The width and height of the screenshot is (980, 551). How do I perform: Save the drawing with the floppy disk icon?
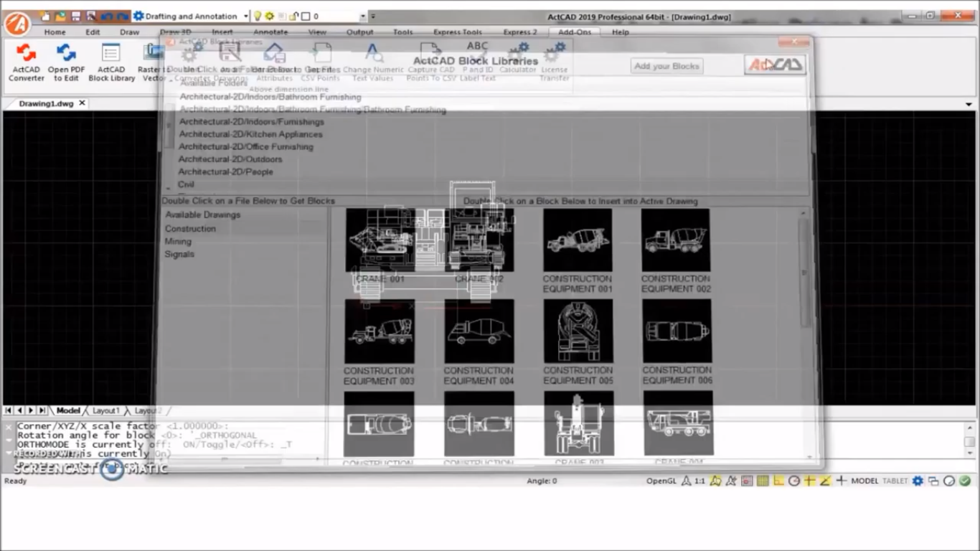(76, 16)
